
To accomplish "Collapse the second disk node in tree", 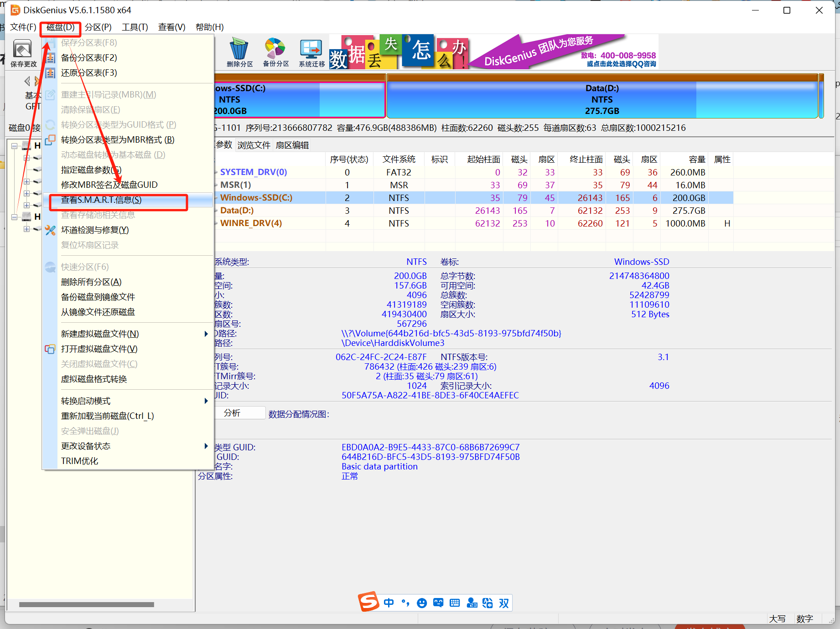I will 15,217.
